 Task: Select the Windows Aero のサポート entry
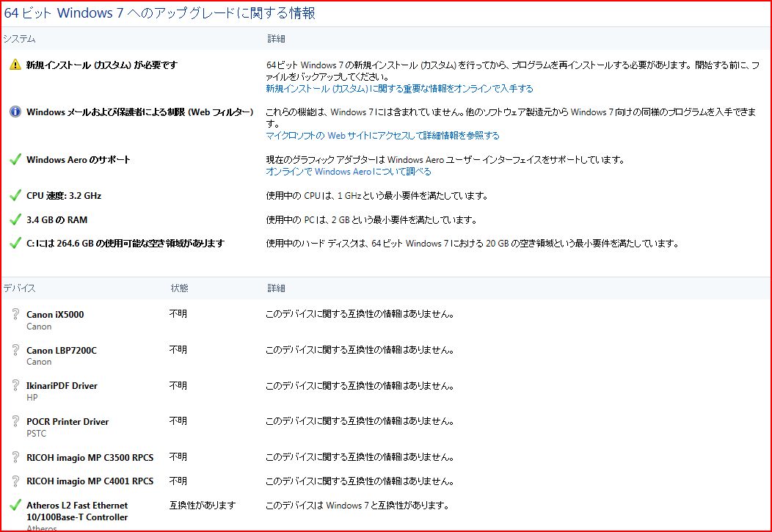click(x=79, y=159)
